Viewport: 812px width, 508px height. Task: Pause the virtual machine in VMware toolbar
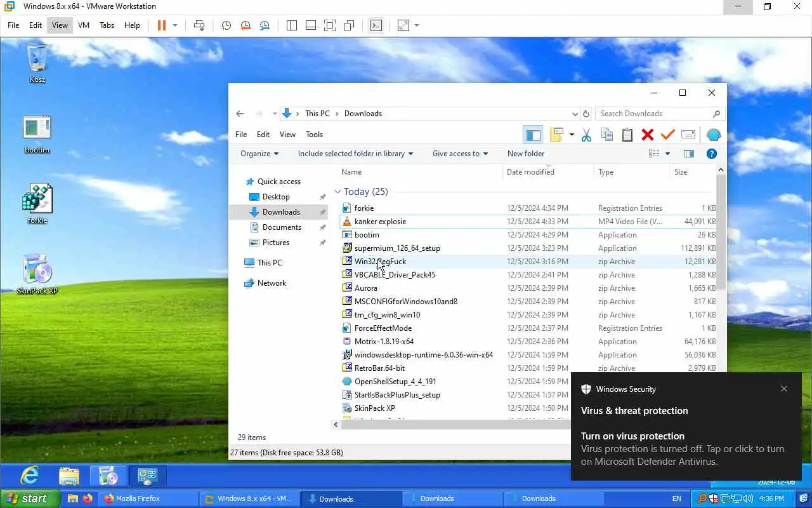click(x=161, y=25)
